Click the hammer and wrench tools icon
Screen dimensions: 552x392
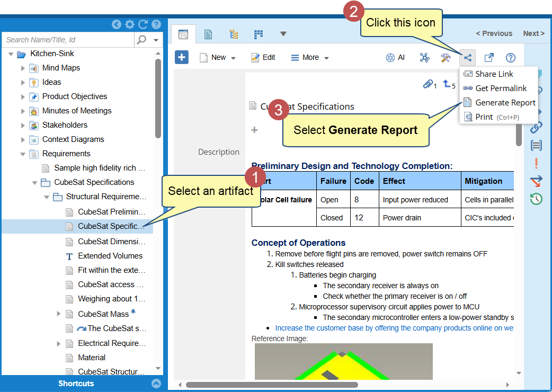[x=446, y=58]
